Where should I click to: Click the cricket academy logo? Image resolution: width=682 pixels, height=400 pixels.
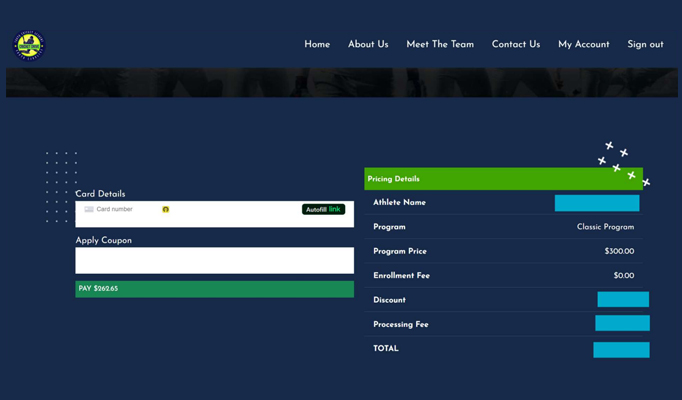click(x=29, y=45)
